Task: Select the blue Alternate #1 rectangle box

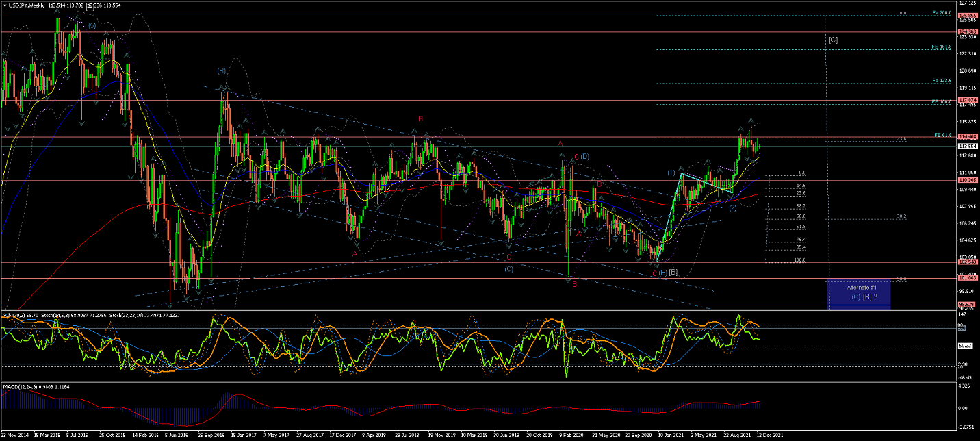Action: coord(859,294)
